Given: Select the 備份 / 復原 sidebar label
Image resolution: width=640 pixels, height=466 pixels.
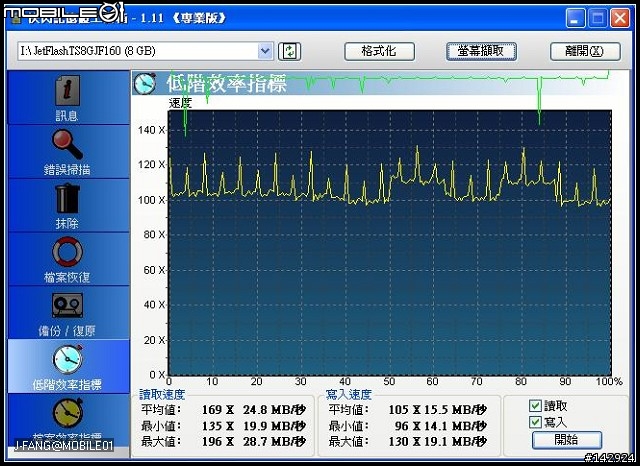Looking at the screenshot, I should (x=67, y=331).
